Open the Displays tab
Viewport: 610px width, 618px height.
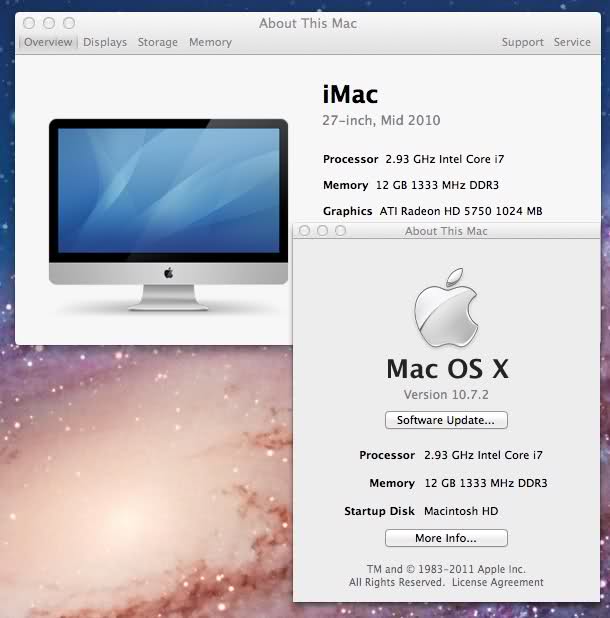click(x=105, y=42)
